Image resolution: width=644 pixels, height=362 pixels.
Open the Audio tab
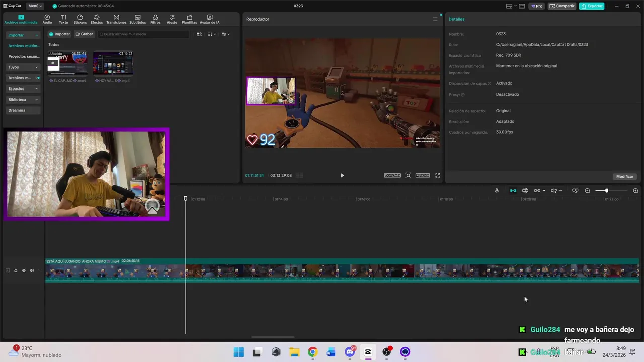click(x=47, y=19)
